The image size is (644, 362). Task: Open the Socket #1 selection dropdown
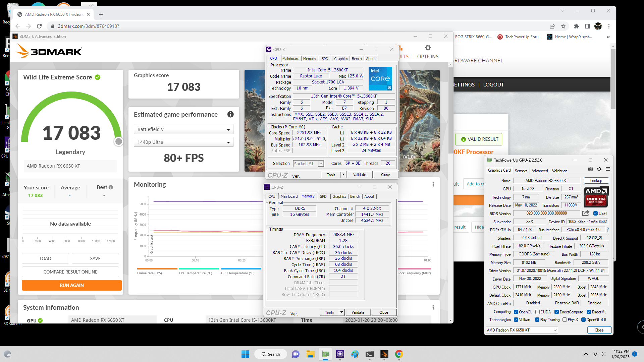click(x=309, y=164)
